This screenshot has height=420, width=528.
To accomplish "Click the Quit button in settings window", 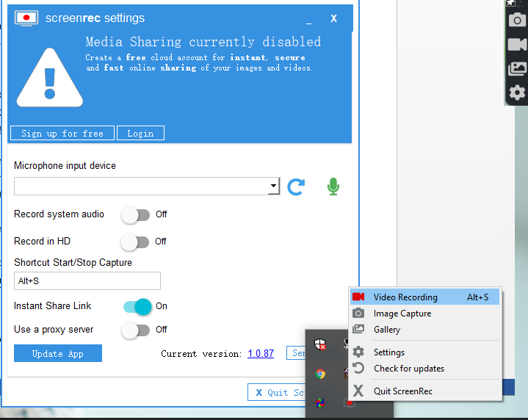I will point(276,392).
